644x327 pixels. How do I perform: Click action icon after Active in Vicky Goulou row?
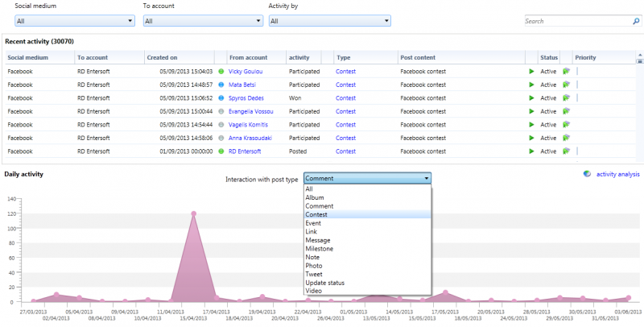click(x=567, y=72)
